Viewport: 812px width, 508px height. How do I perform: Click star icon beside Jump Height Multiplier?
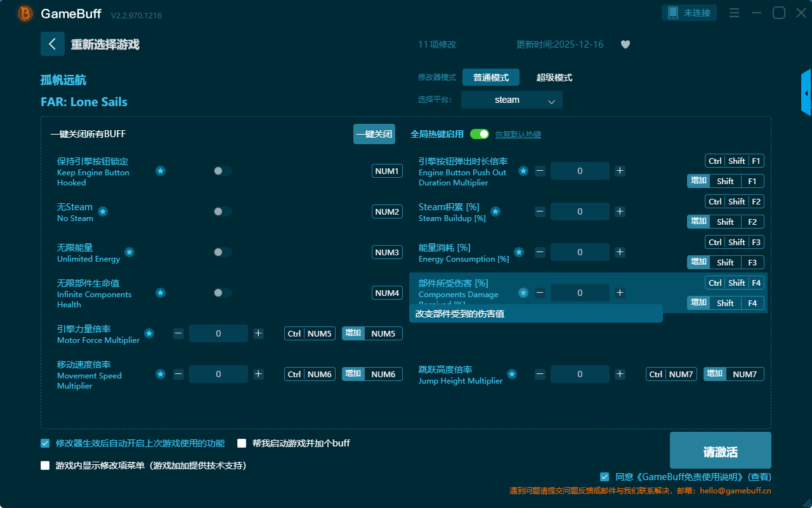coord(512,374)
